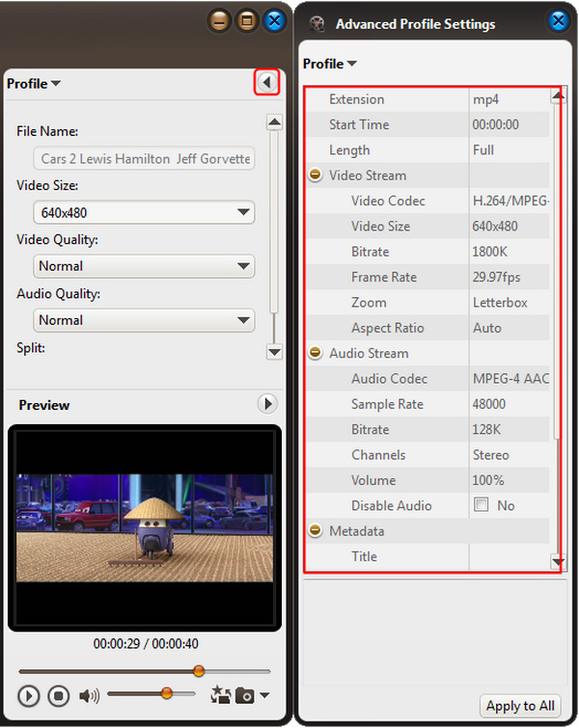The image size is (579, 728).
Task: Open the Video Quality dropdown
Action: click(x=144, y=266)
